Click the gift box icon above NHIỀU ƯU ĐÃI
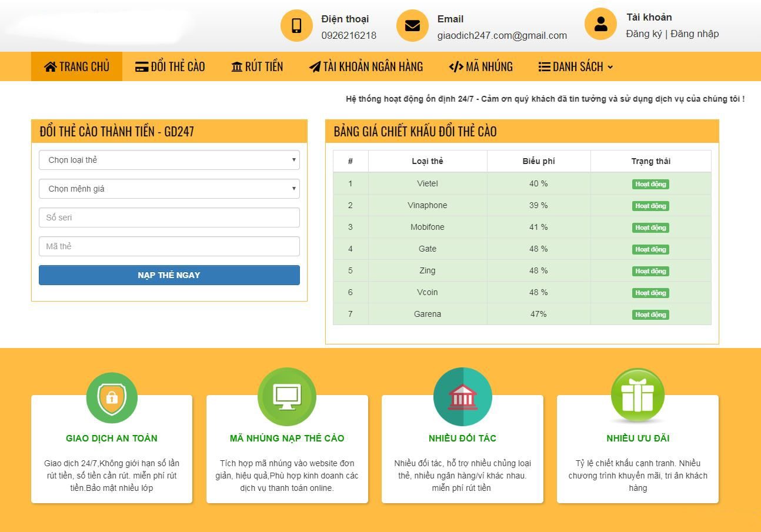This screenshot has height=532, width=761. point(638,396)
